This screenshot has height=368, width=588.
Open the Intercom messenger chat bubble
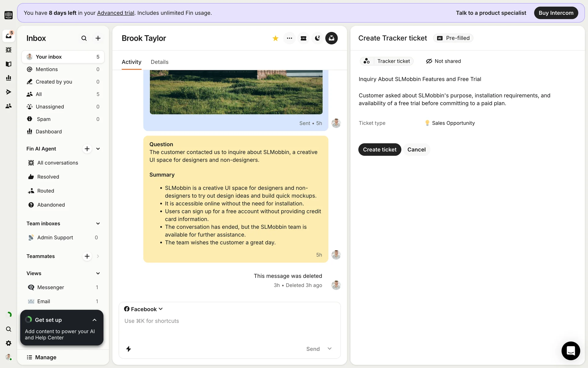click(x=571, y=351)
